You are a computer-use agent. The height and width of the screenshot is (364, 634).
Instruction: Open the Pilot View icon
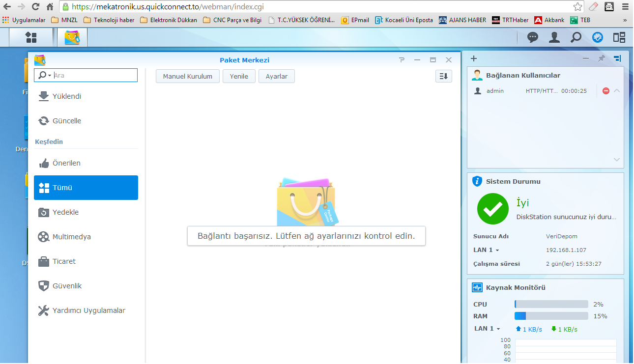619,37
